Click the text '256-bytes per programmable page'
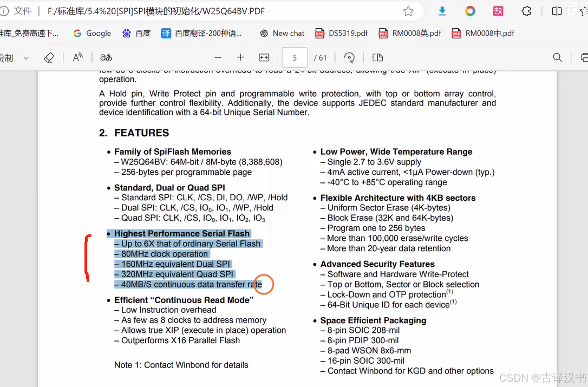This screenshot has width=588, height=387. tap(186, 172)
